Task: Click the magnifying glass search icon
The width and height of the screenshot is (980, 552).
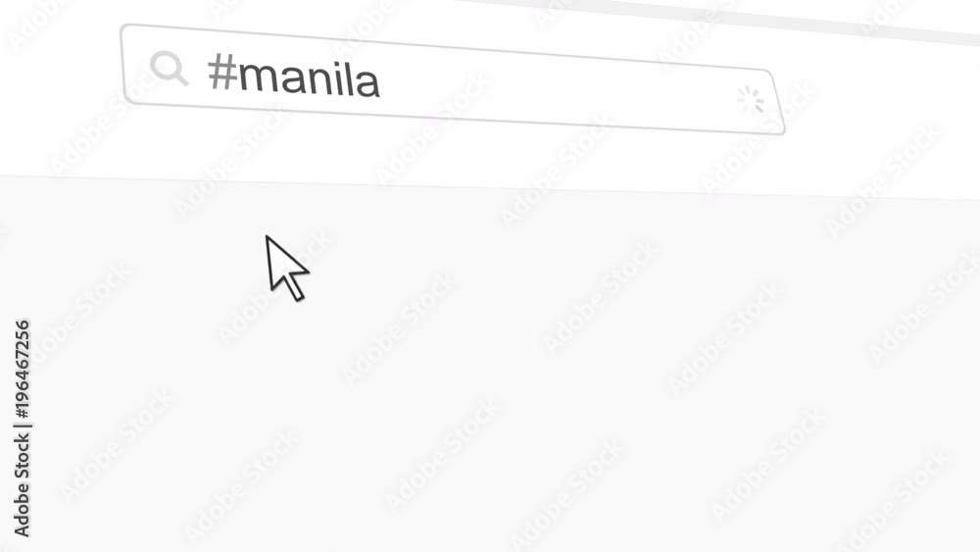Action: pyautogui.click(x=169, y=68)
